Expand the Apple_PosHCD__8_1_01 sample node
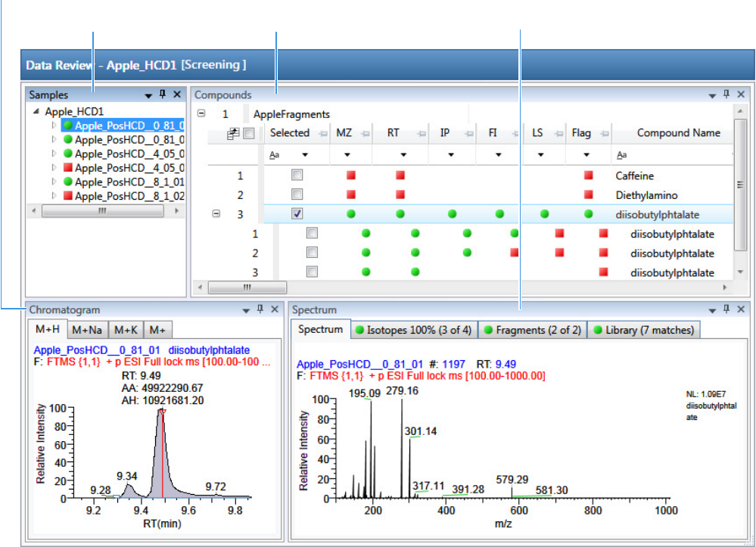756x547 pixels. [54, 182]
